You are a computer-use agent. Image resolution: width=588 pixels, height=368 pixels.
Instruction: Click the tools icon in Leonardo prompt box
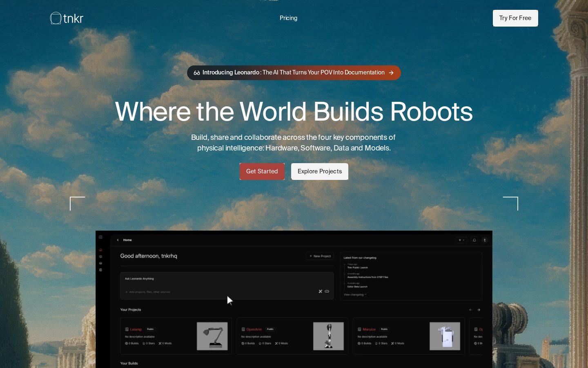(321, 292)
